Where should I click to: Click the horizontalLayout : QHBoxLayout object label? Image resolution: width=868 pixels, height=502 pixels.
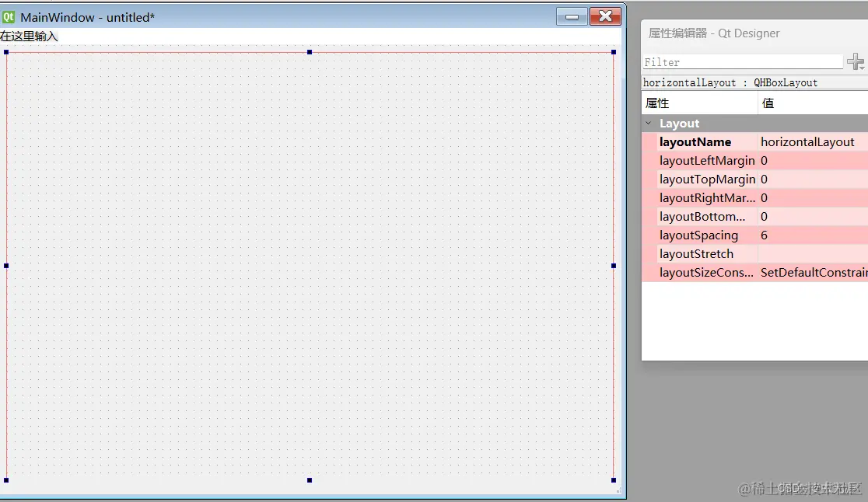(x=730, y=83)
